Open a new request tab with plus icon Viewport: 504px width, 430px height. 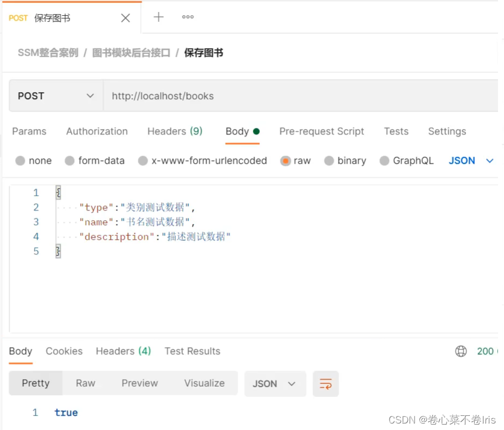[x=158, y=17]
